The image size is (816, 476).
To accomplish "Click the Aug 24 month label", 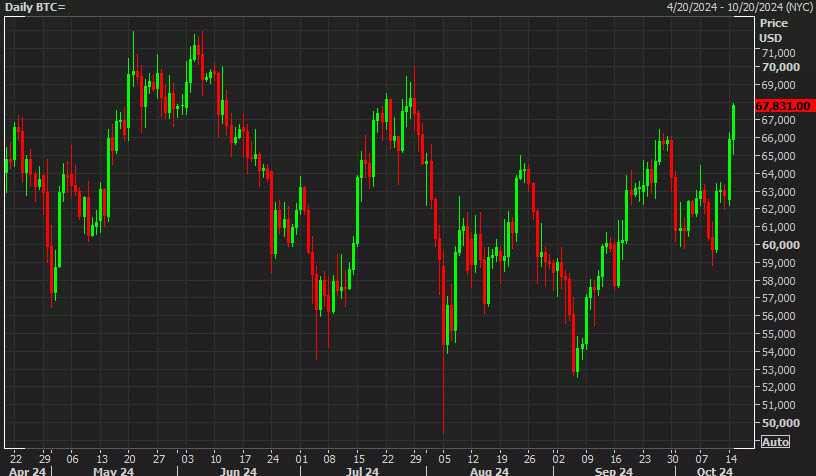I will click(x=489, y=471).
